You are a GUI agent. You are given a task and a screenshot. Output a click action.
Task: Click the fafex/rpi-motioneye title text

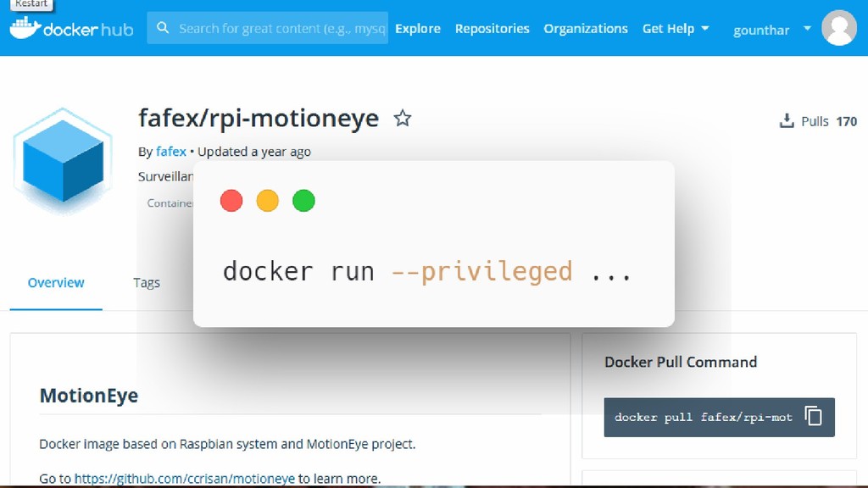(259, 118)
